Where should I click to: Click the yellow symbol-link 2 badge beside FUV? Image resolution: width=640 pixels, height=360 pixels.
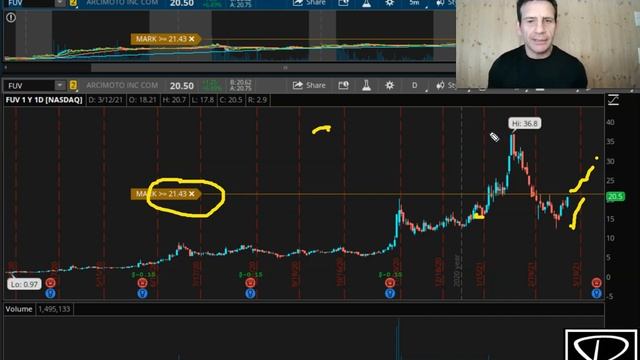[x=73, y=85]
